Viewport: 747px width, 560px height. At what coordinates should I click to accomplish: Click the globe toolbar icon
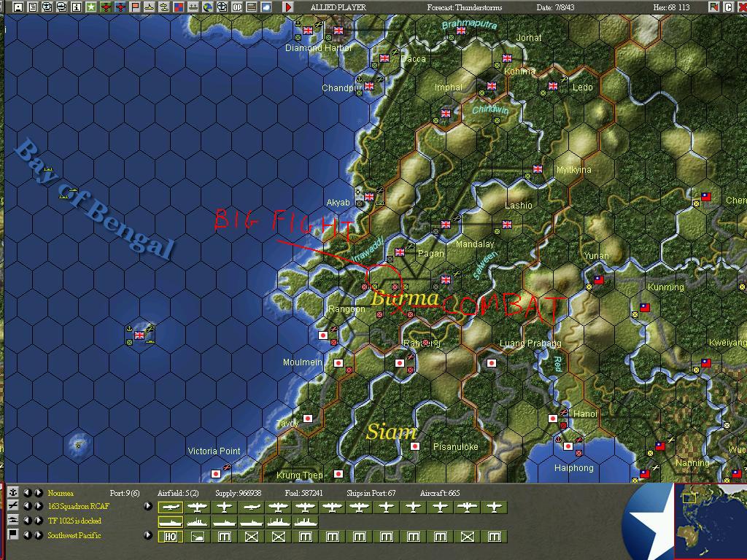208,7
